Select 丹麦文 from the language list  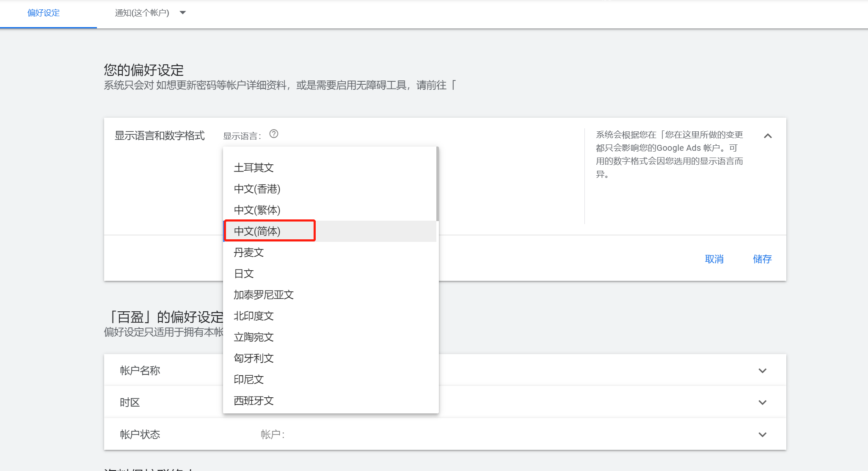pyautogui.click(x=248, y=252)
